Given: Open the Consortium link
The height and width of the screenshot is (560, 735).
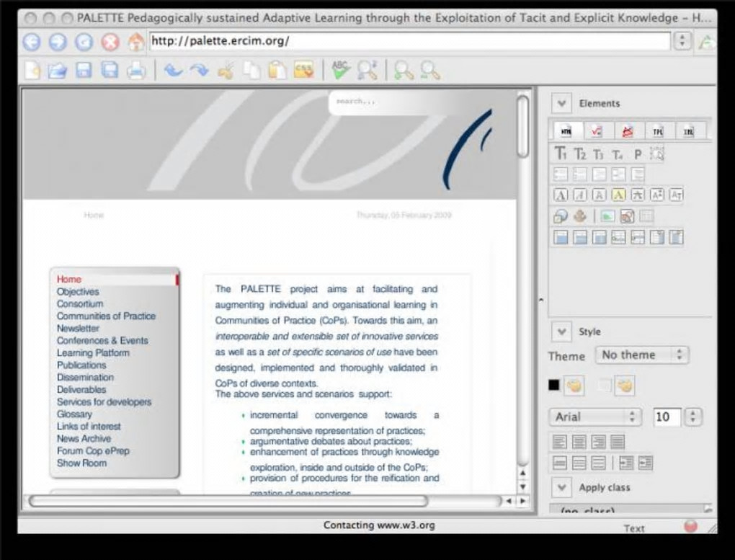Looking at the screenshot, I should 80,304.
